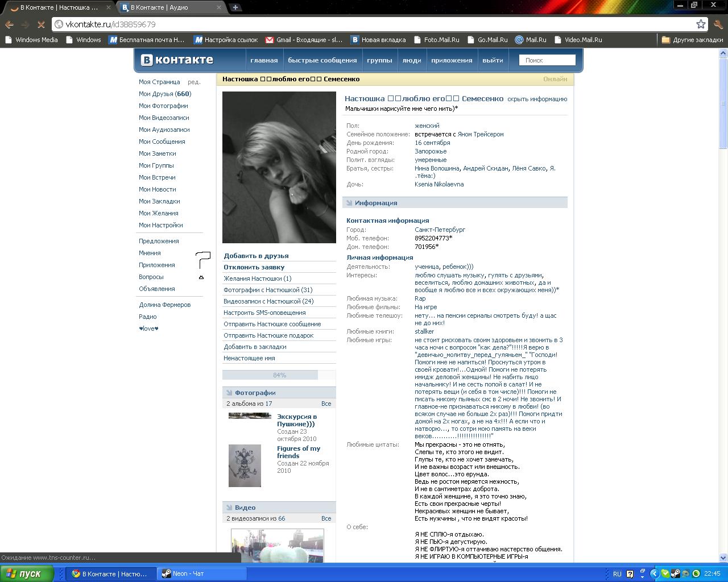728x582 pixels.
Task: Open the Chrome wrench settings menu
Action: pos(718,24)
